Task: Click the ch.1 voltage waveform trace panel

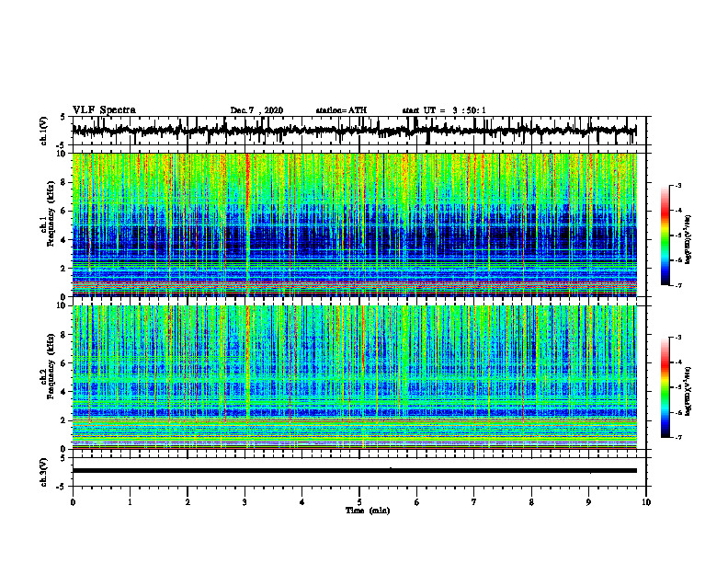Action: tap(358, 131)
